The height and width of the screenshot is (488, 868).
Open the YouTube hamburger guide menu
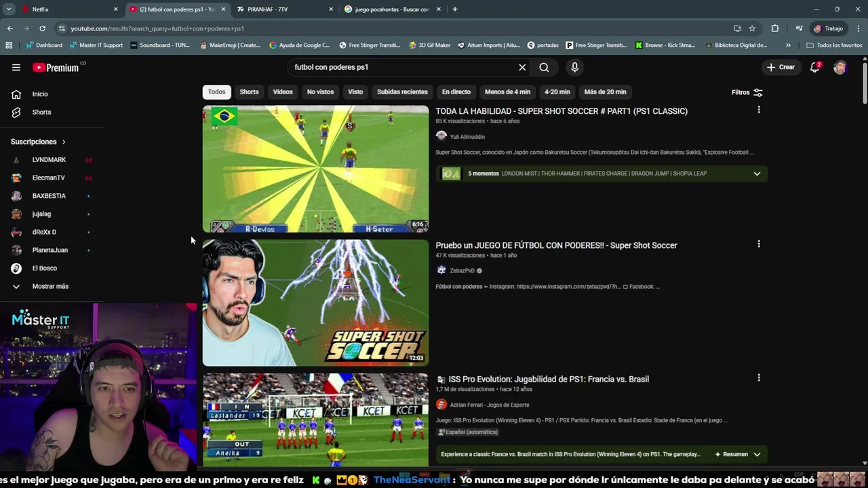pos(16,67)
